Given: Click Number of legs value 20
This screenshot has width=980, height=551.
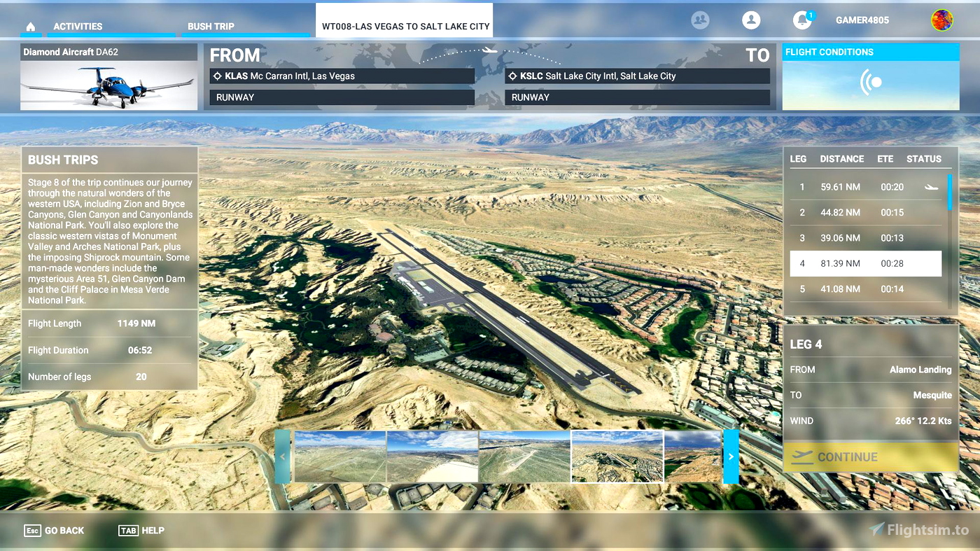Looking at the screenshot, I should coord(141,377).
